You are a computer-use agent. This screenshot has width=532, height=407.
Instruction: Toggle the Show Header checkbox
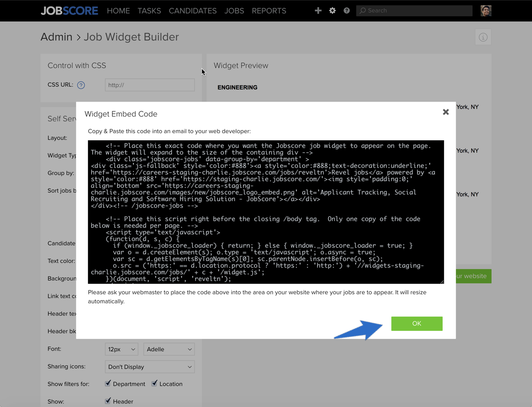point(108,401)
